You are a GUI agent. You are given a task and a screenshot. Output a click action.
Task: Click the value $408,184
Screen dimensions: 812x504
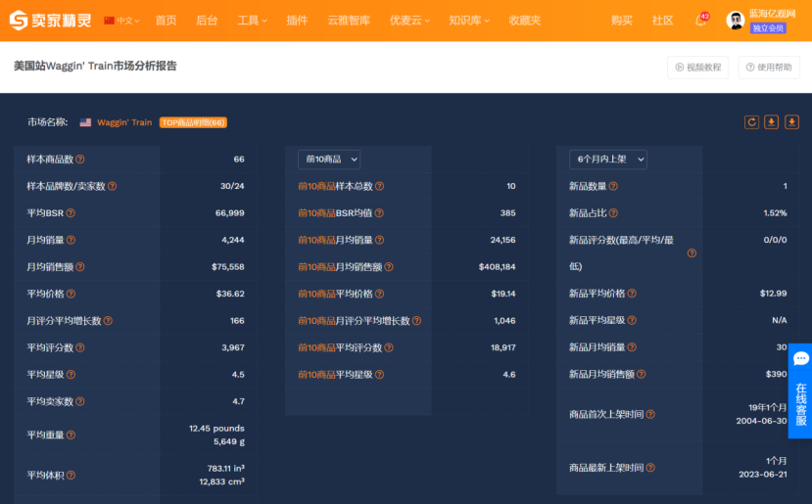498,267
